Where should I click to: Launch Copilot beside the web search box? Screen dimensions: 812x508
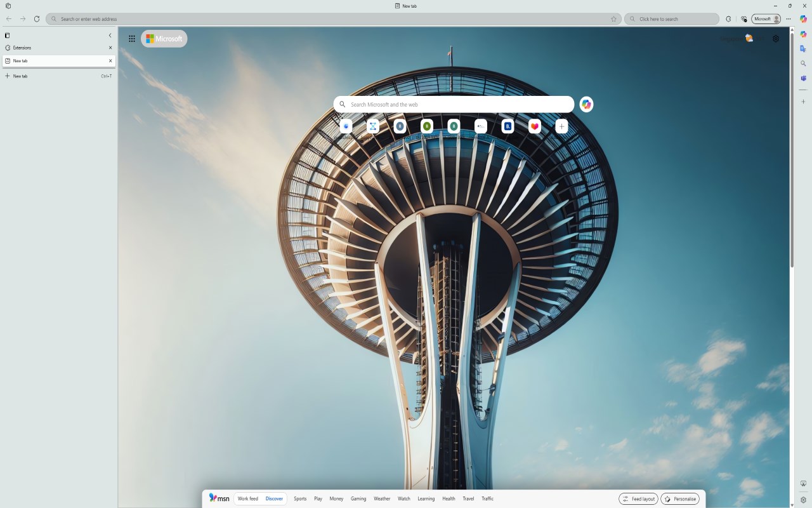tap(586, 104)
